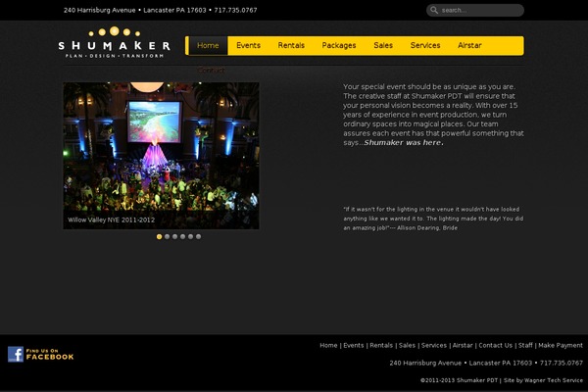588x392 pixels.
Task: Click the footer address with phone 717.735.0767
Action: pyautogui.click(x=486, y=364)
